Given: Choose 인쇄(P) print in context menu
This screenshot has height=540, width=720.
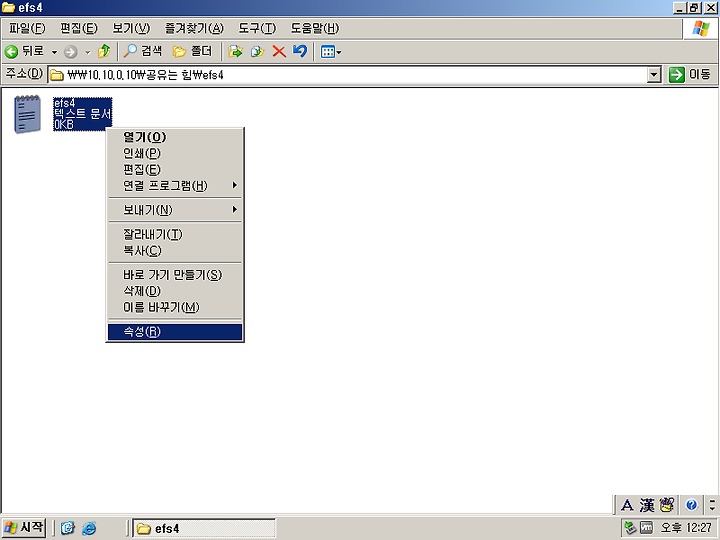Looking at the screenshot, I should pos(175,153).
